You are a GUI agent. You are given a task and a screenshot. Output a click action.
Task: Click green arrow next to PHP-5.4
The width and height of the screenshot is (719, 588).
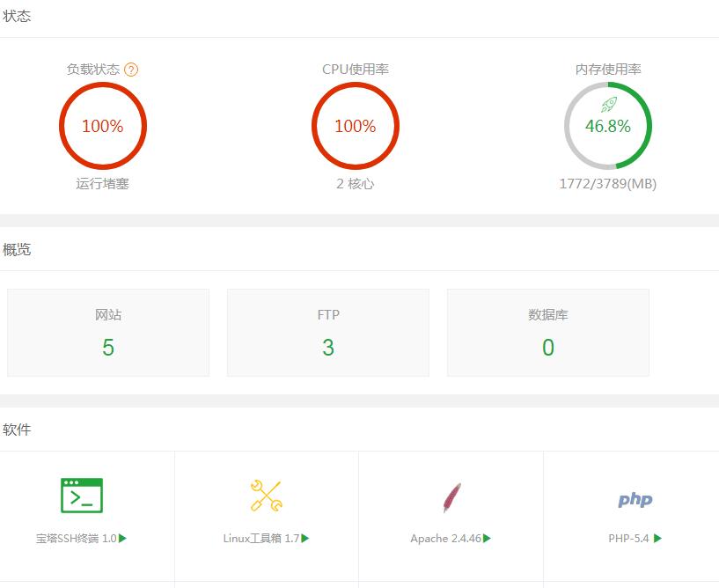[x=658, y=539]
